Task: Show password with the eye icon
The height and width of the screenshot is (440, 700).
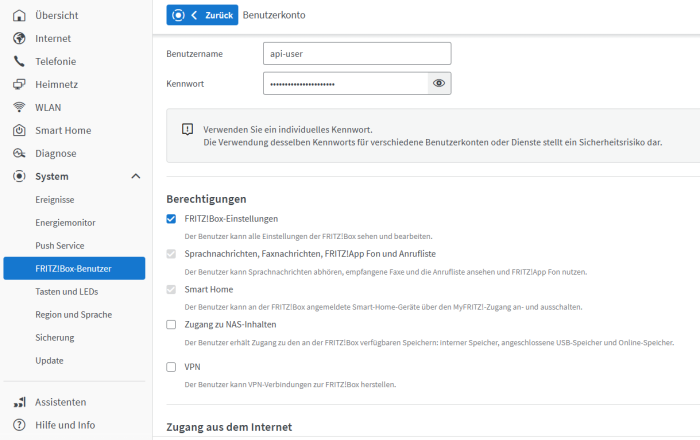Action: pyautogui.click(x=439, y=84)
